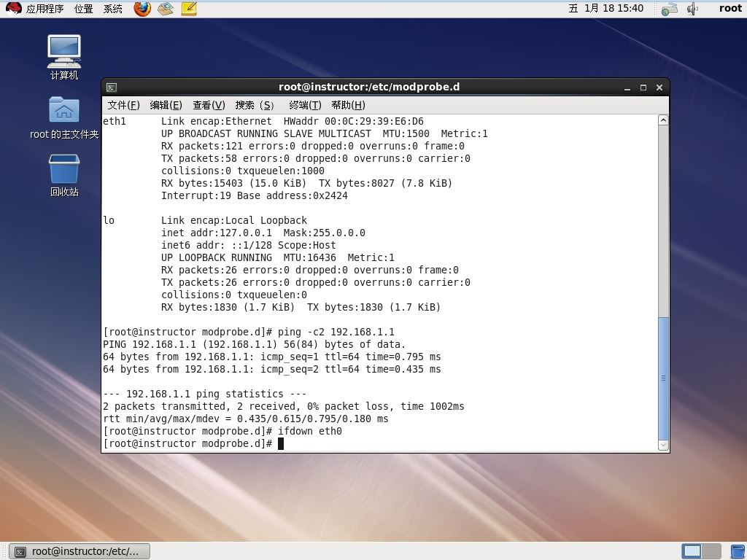Click the terminal prompt cursor line
The image size is (747, 560).
click(193, 444)
